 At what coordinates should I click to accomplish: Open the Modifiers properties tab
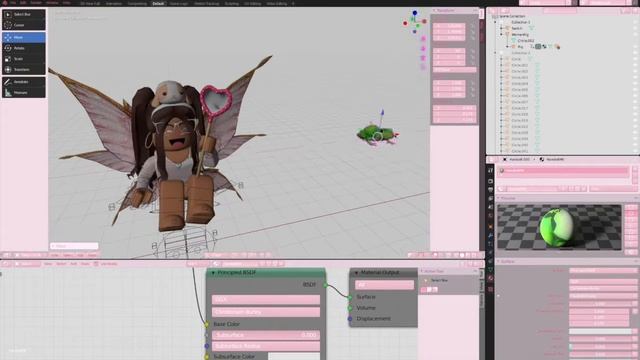click(490, 235)
